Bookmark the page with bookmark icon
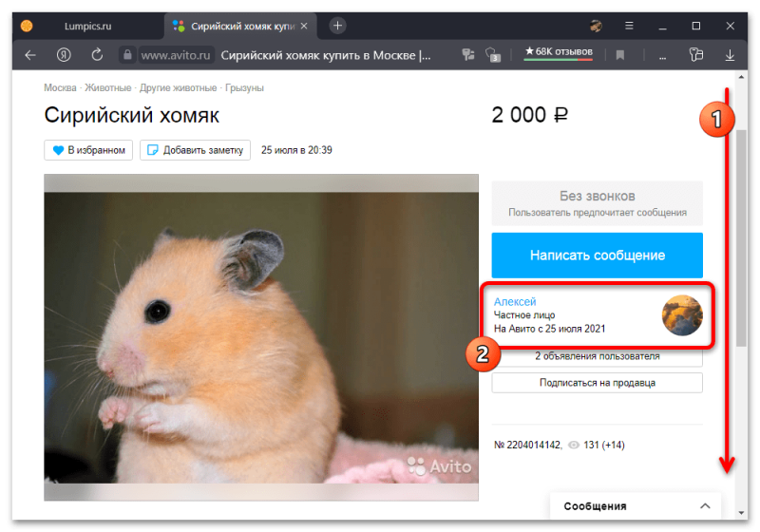 (x=620, y=55)
